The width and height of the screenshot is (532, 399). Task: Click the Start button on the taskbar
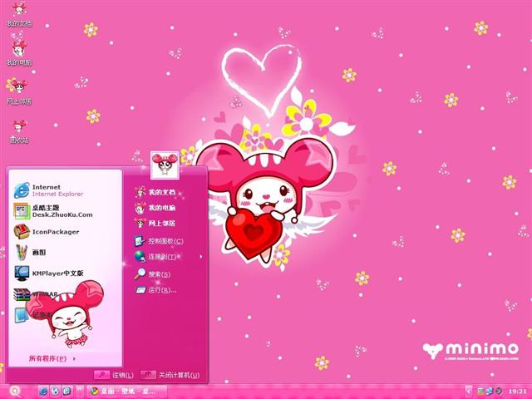tap(15, 392)
